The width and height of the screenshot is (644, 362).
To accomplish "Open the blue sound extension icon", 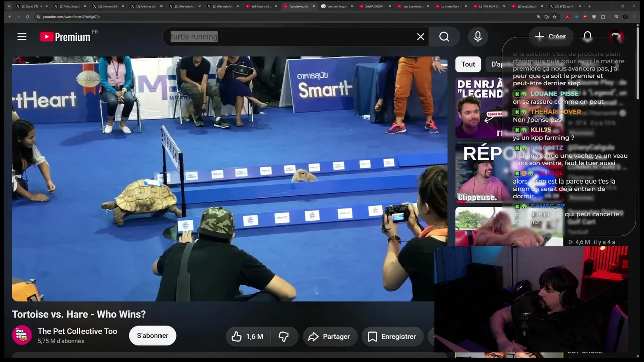I will click(x=576, y=17).
